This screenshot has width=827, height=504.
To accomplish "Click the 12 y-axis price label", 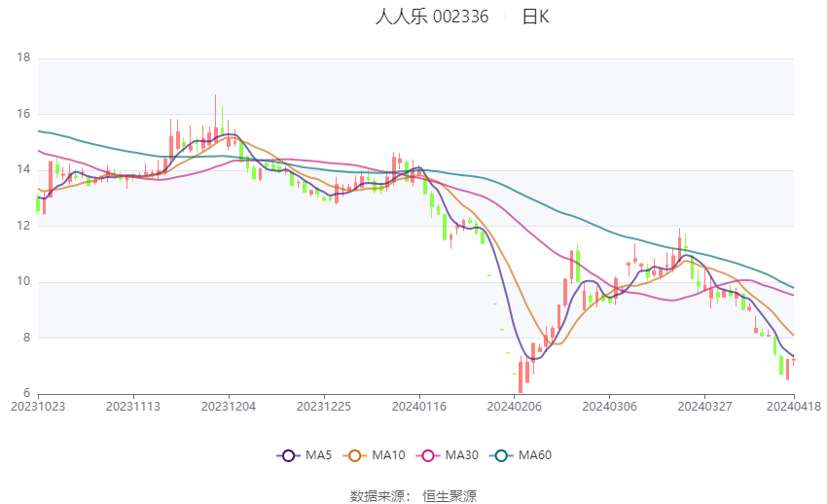I will (x=23, y=226).
